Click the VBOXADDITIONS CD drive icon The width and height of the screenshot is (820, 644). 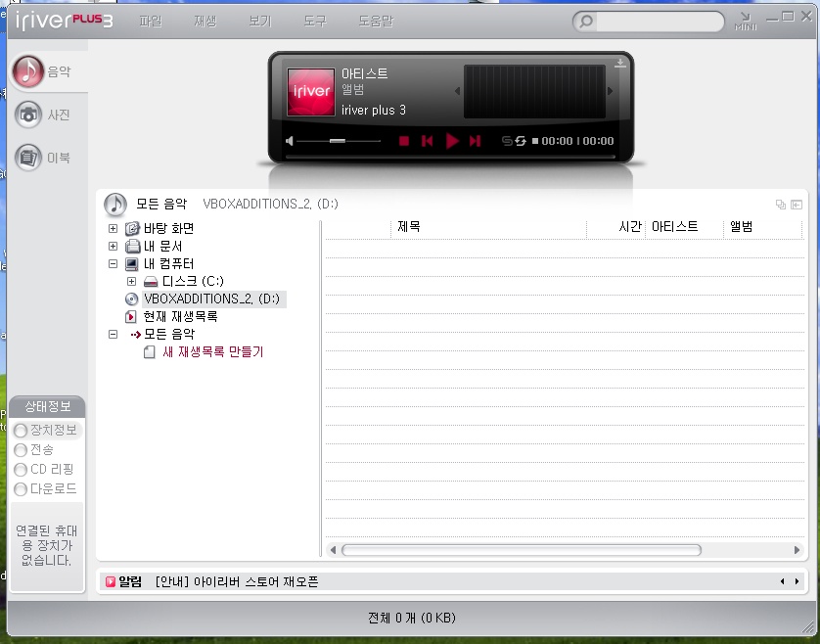[132, 299]
